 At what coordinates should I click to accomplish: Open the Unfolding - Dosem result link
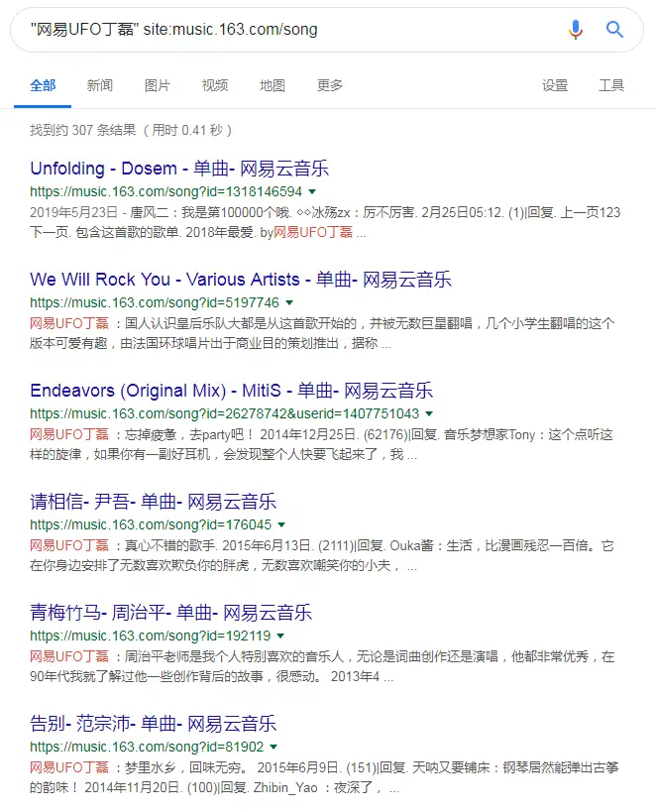tap(179, 169)
